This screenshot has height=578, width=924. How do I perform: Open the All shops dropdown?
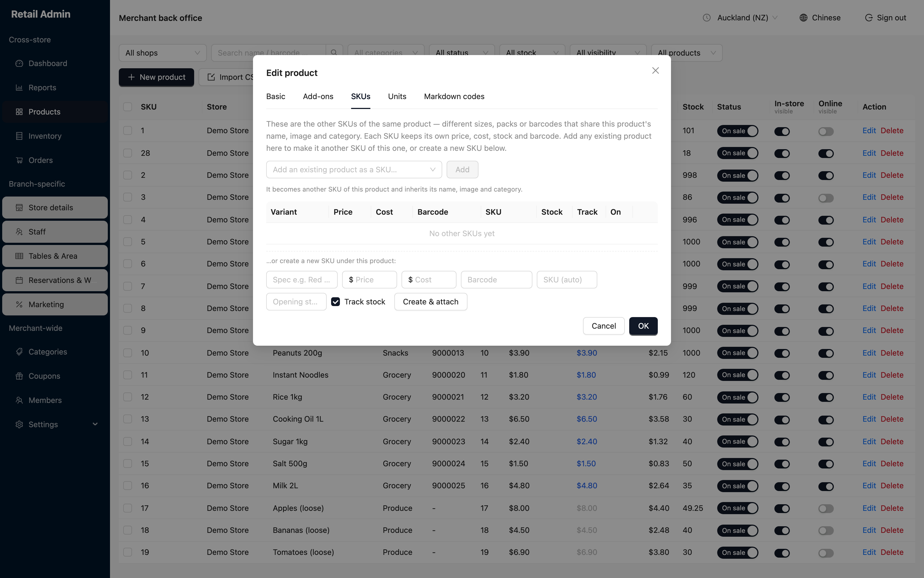tap(163, 53)
